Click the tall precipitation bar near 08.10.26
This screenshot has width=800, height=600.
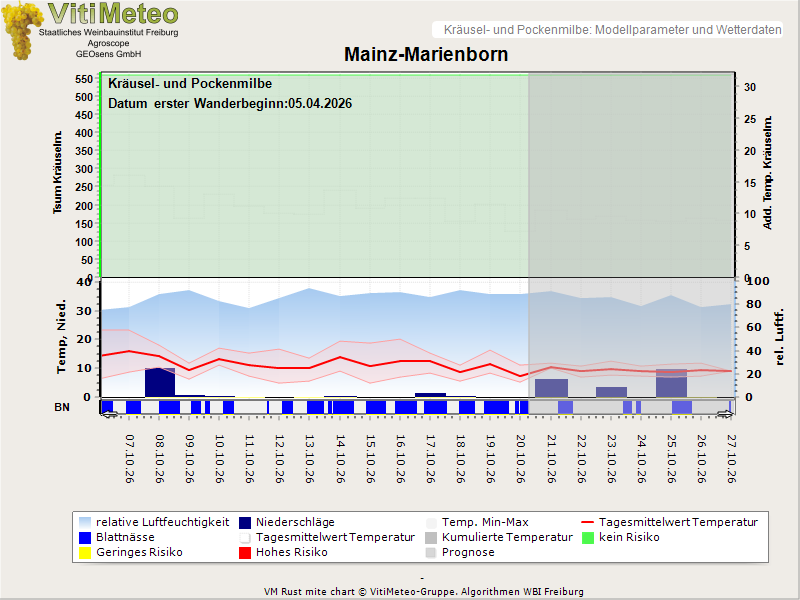(160, 383)
